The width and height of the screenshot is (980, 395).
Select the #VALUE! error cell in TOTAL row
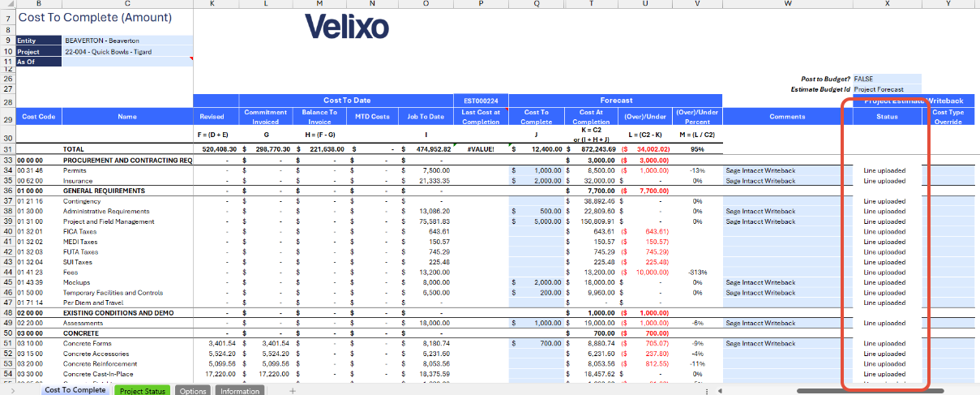click(x=481, y=149)
